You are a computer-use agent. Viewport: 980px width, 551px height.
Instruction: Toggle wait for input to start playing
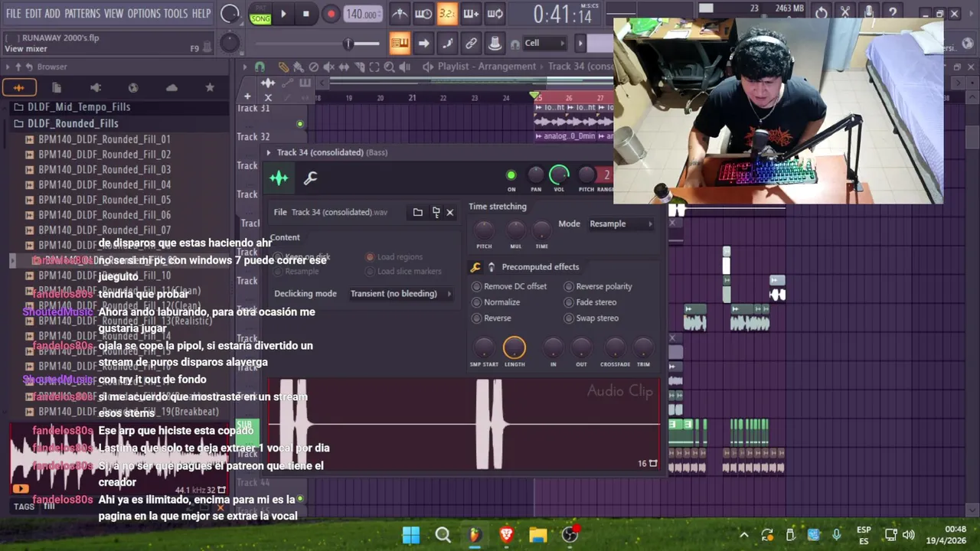(x=423, y=13)
